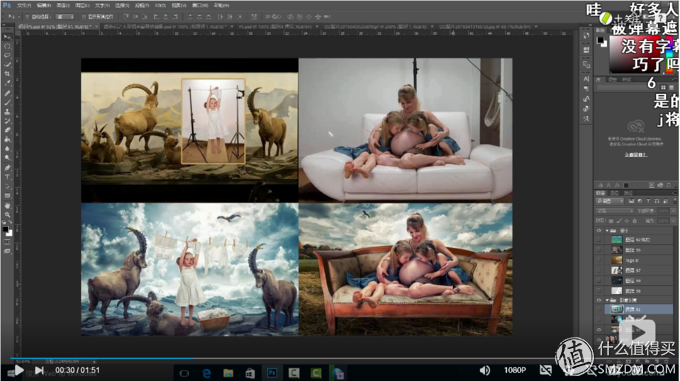Select the Hand tool
The width and height of the screenshot is (680, 381).
click(x=7, y=205)
